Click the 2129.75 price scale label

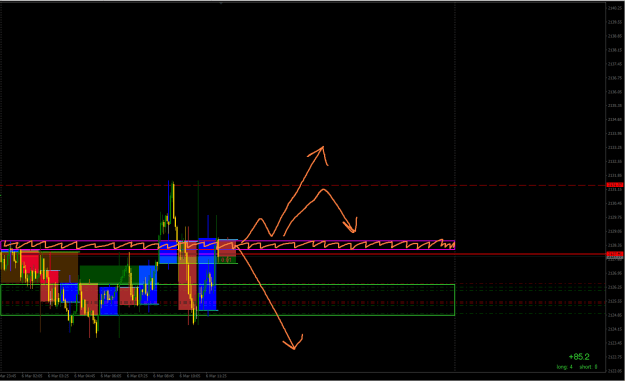click(615, 217)
